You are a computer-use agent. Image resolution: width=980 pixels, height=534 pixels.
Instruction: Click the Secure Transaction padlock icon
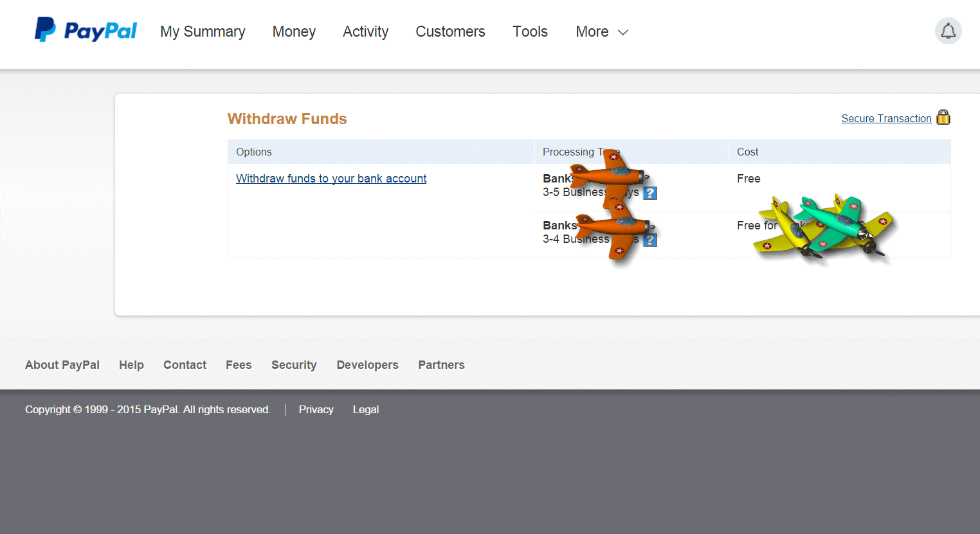coord(943,117)
